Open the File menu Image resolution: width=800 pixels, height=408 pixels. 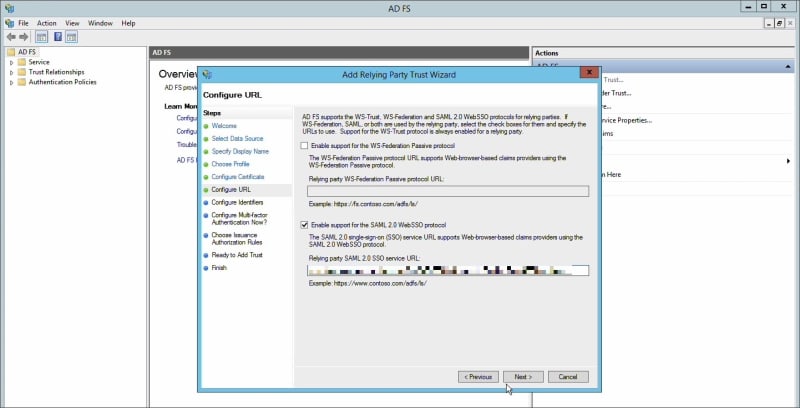point(23,23)
